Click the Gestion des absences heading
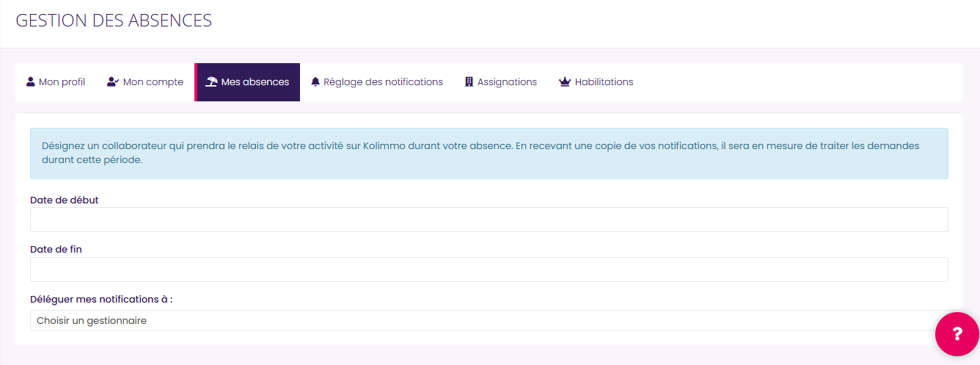This screenshot has height=365, width=980. click(x=114, y=21)
